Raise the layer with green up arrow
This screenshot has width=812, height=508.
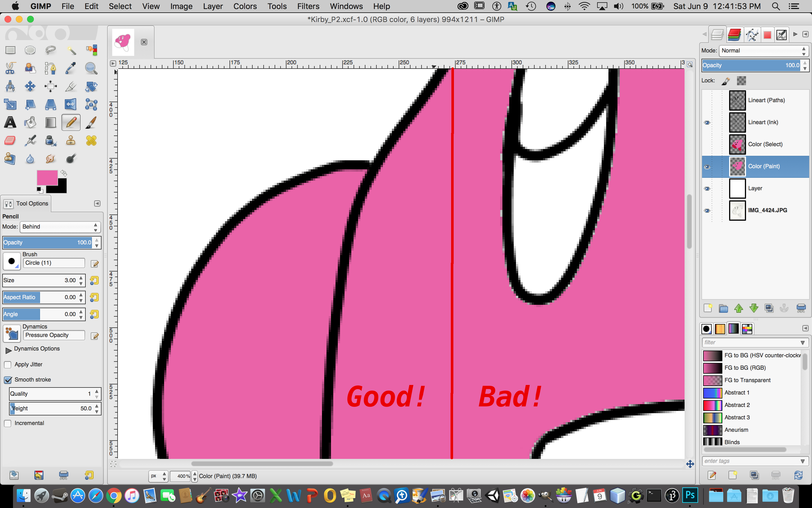coord(738,308)
